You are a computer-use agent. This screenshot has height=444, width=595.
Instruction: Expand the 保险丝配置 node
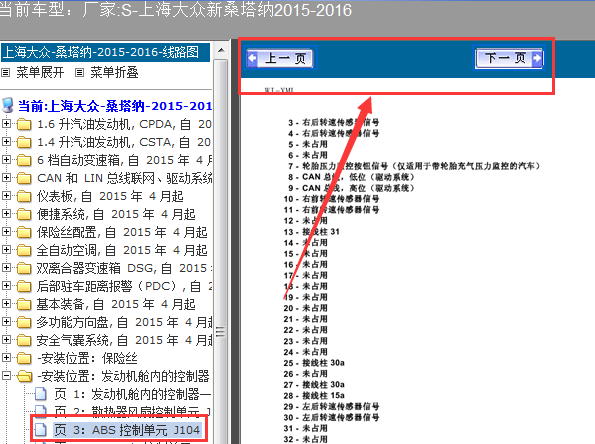[x=6, y=231]
